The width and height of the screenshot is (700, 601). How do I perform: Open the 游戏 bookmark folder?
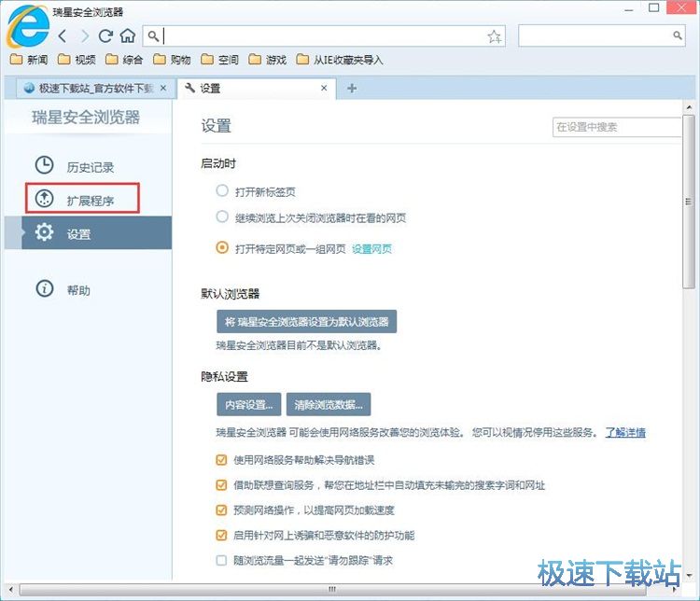(268, 60)
